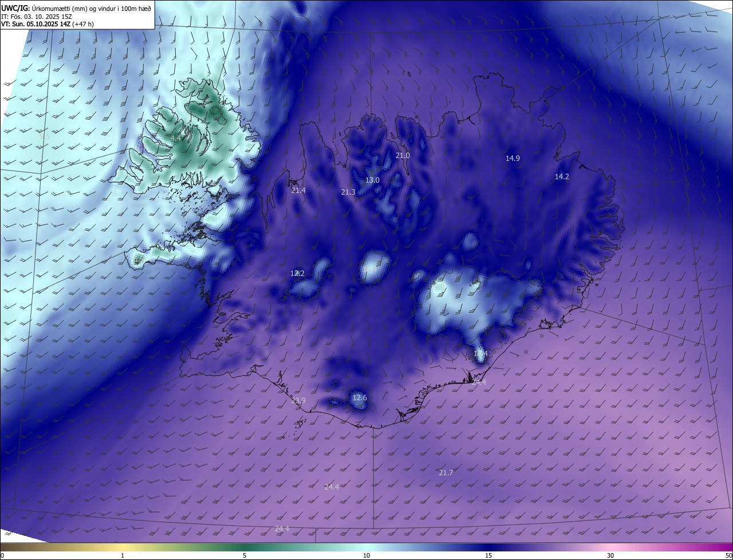Click the 21.3 value label on the map
Viewport: 733px width, 560px height.
pyautogui.click(x=348, y=192)
